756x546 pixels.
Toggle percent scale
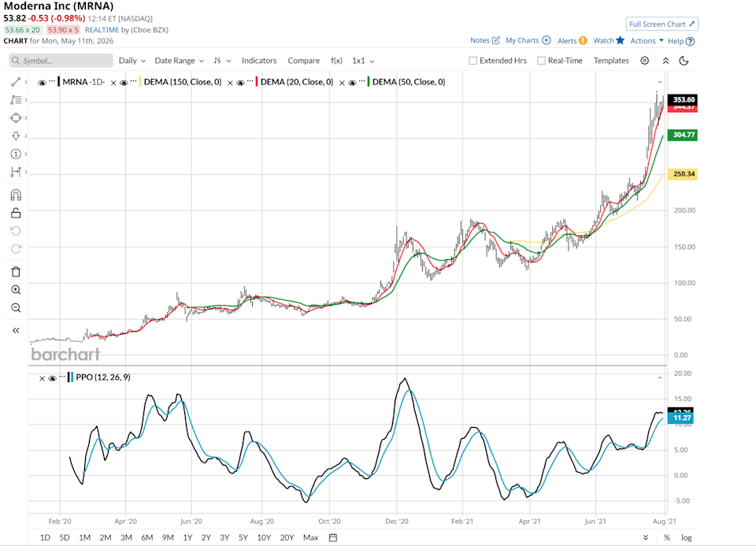click(x=667, y=537)
